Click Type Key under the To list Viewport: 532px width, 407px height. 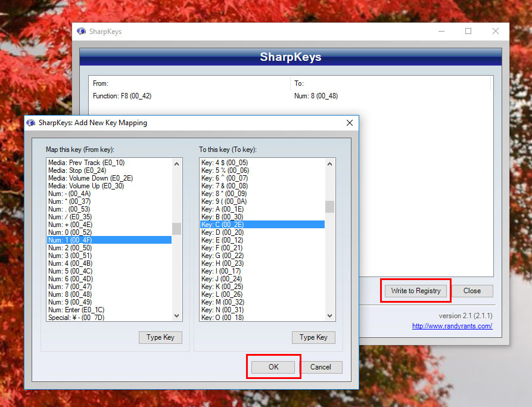[313, 337]
